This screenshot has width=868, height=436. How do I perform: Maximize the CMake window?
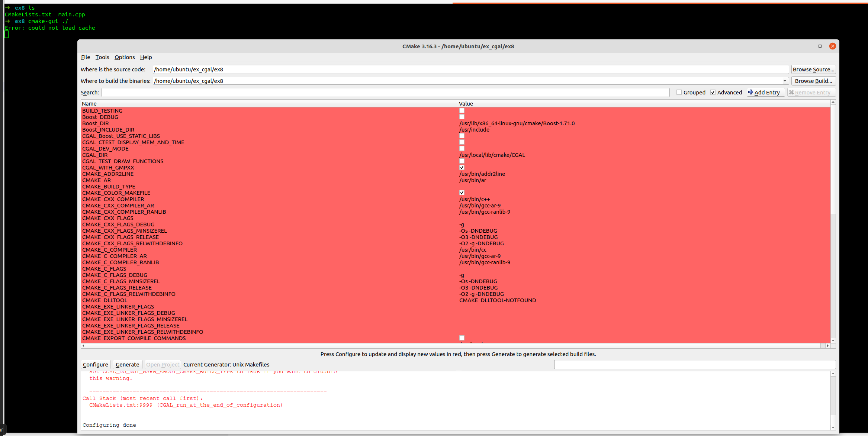coord(820,46)
